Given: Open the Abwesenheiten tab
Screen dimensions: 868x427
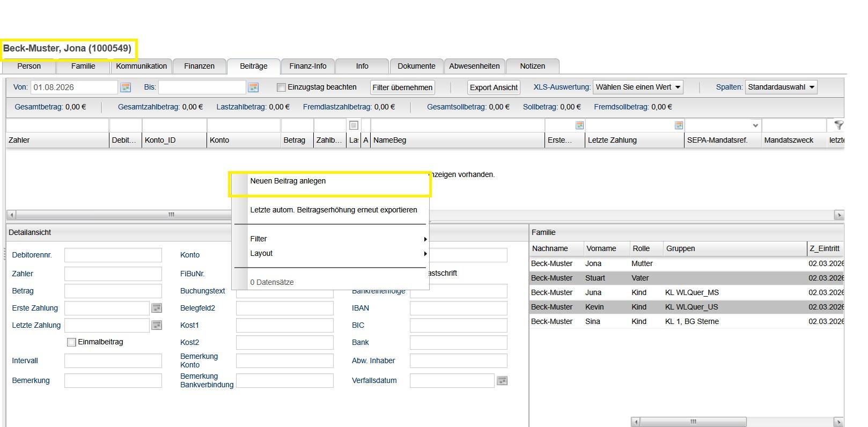Looking at the screenshot, I should coord(474,66).
